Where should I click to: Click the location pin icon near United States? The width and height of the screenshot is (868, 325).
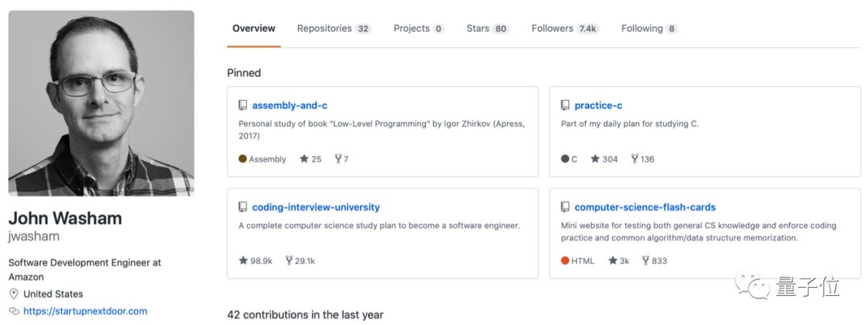[14, 294]
